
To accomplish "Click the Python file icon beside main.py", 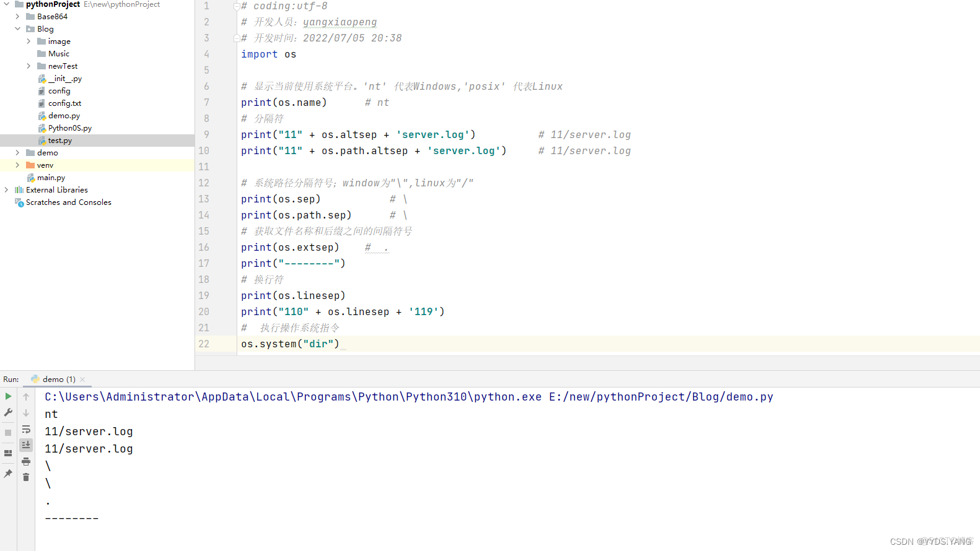I will [x=31, y=178].
